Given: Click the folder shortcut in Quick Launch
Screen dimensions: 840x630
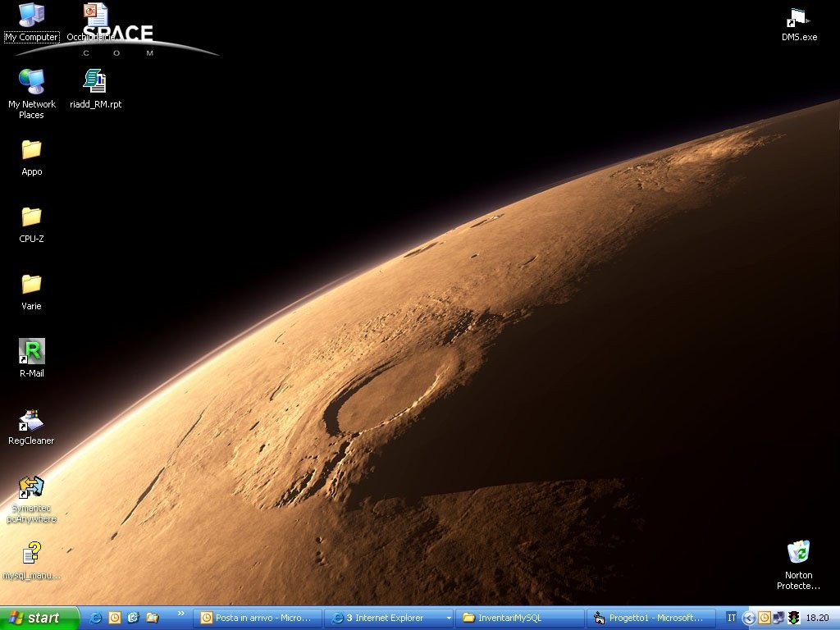Looking at the screenshot, I should [x=152, y=618].
